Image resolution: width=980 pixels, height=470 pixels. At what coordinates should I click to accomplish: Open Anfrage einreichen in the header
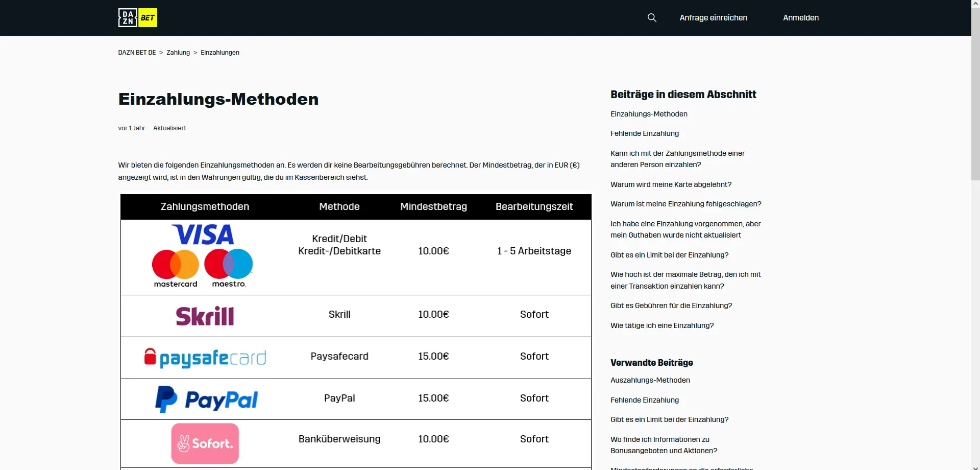click(714, 18)
